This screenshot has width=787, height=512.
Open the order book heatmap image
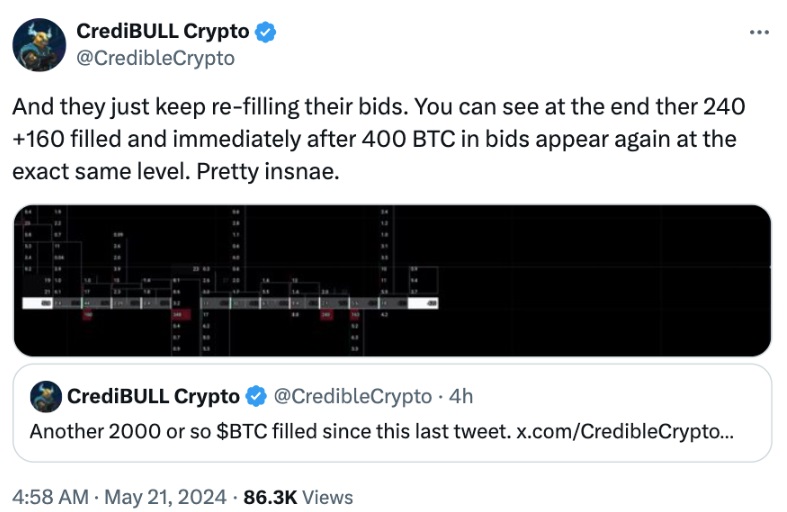coord(390,280)
